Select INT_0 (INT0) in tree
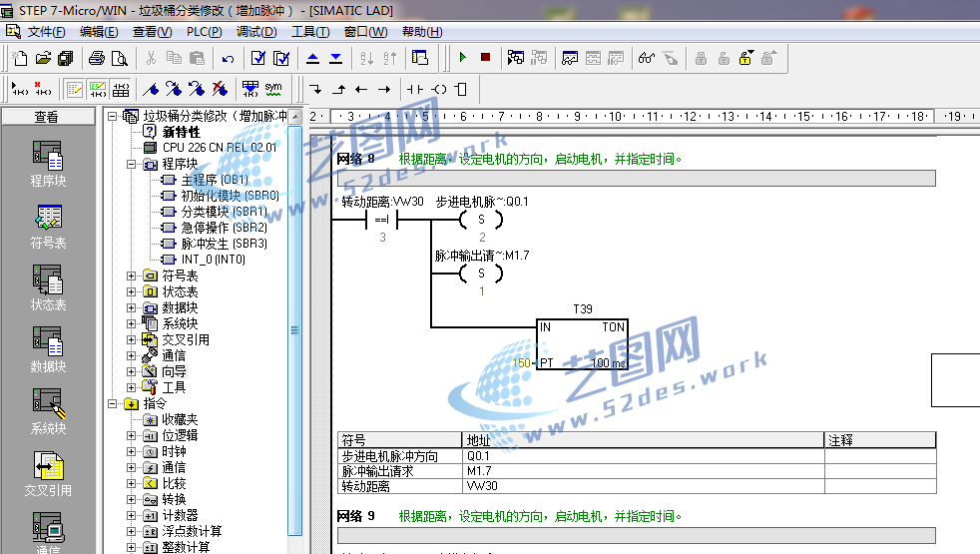This screenshot has height=554, width=980. [x=214, y=259]
